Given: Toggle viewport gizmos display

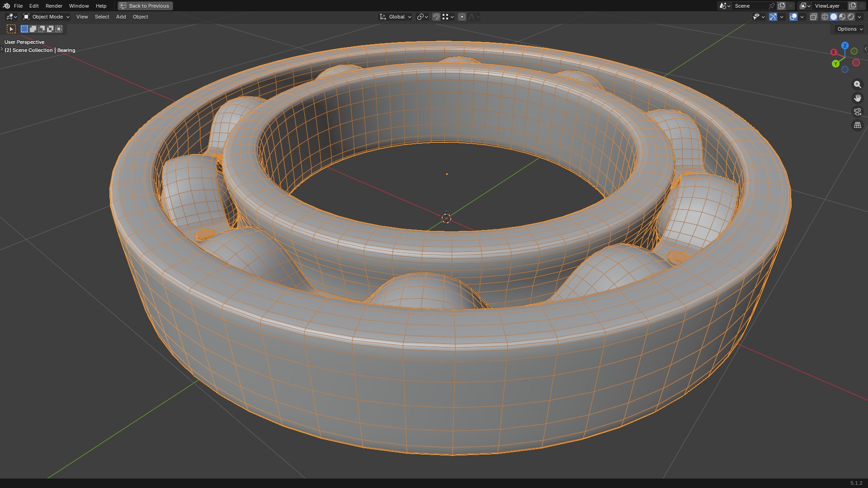Looking at the screenshot, I should tap(773, 17).
